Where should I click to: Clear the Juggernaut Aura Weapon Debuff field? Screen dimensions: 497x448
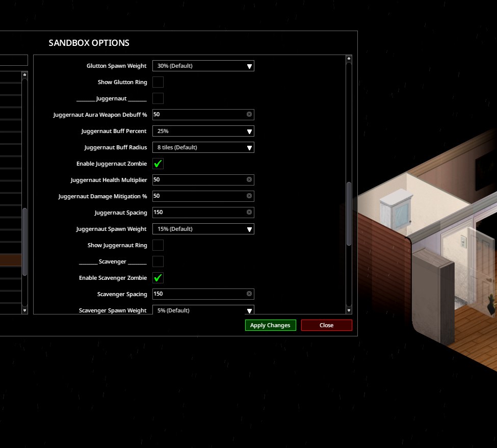249,114
